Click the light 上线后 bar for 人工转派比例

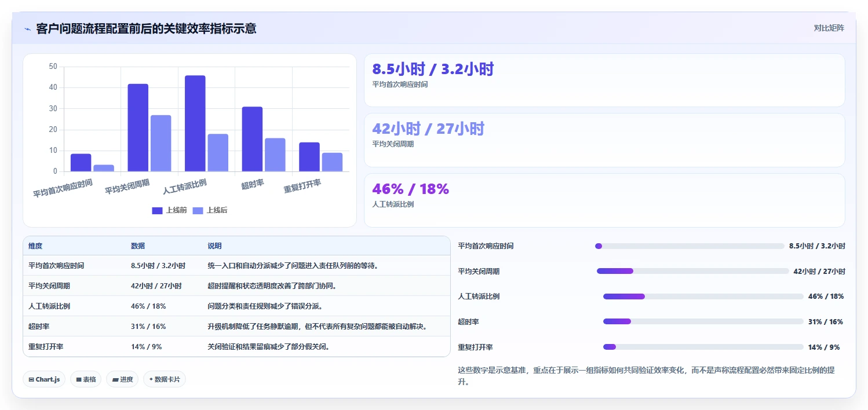tap(218, 153)
